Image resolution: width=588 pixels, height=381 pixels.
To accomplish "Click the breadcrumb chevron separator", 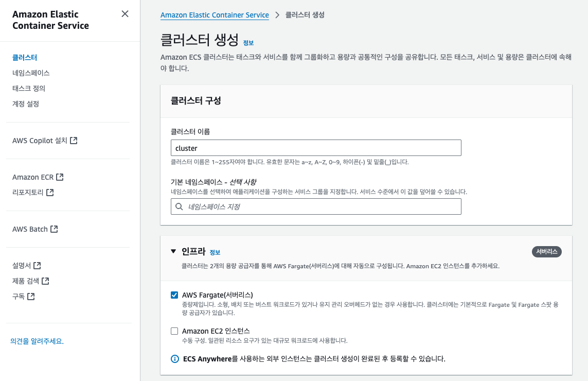I will click(x=277, y=15).
